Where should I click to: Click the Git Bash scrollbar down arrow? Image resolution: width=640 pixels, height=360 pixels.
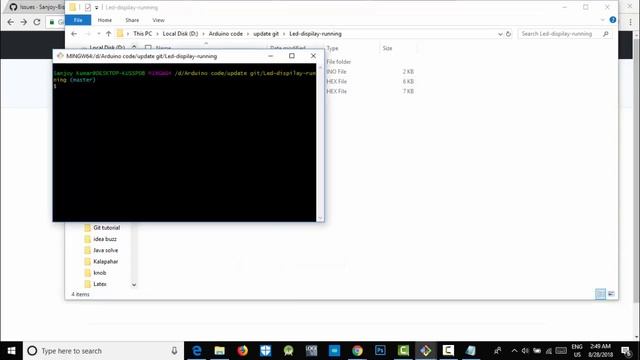[x=320, y=218]
